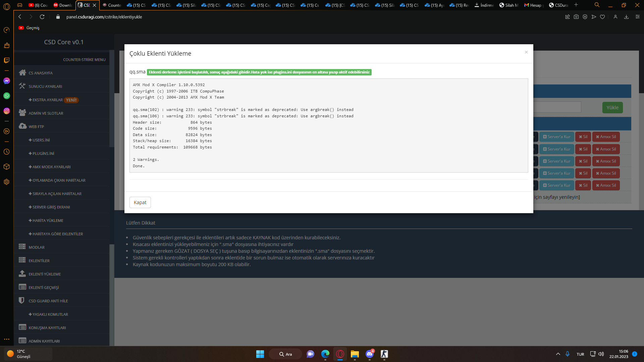
Task: Close the Çoklu Eklenti Yükleme dialog with X
Action: pos(526,52)
